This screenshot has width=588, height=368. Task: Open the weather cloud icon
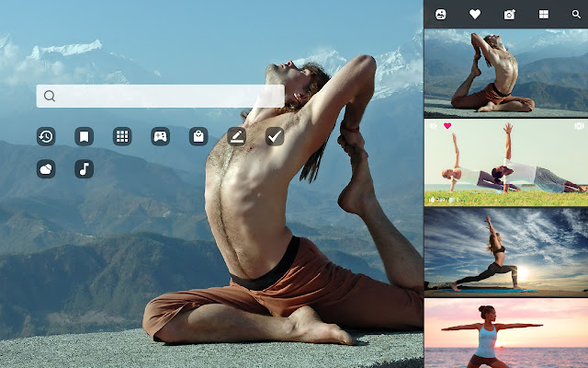(x=46, y=169)
